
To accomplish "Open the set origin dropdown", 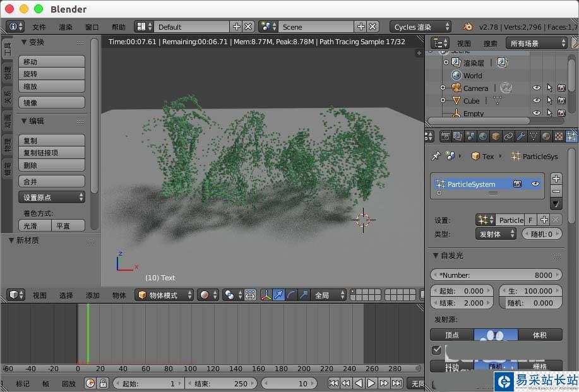I will pyautogui.click(x=52, y=198).
